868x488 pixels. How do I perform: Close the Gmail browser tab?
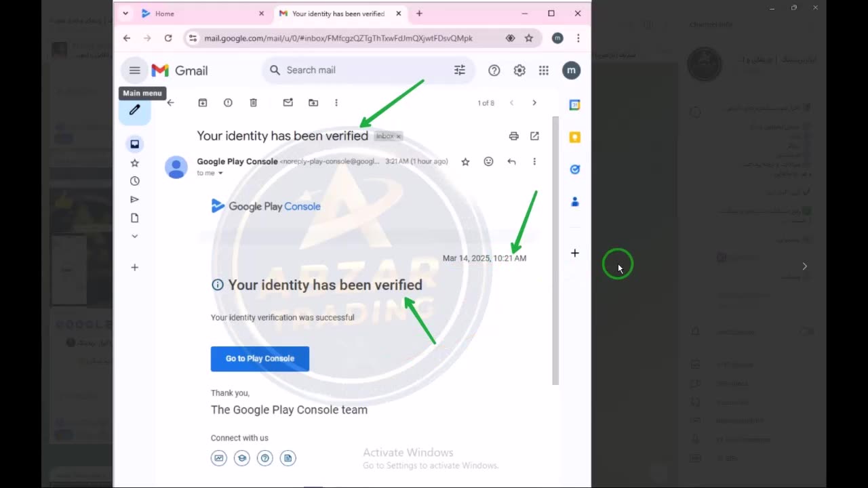[x=399, y=14]
